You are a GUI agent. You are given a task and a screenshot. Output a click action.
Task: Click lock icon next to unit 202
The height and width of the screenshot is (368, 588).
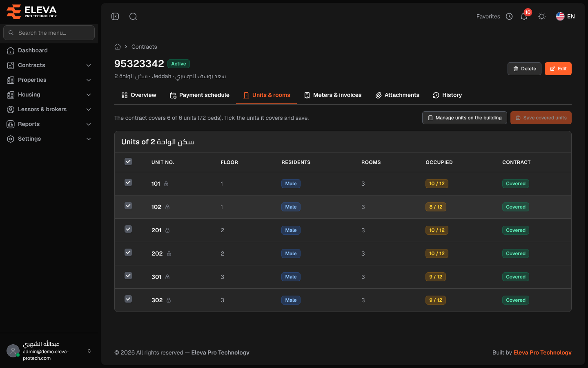pos(169,254)
